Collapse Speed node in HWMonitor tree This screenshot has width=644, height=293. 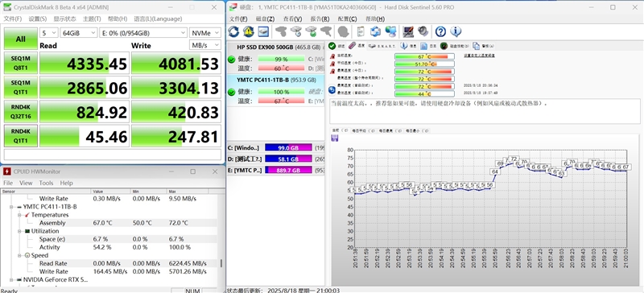point(19,255)
